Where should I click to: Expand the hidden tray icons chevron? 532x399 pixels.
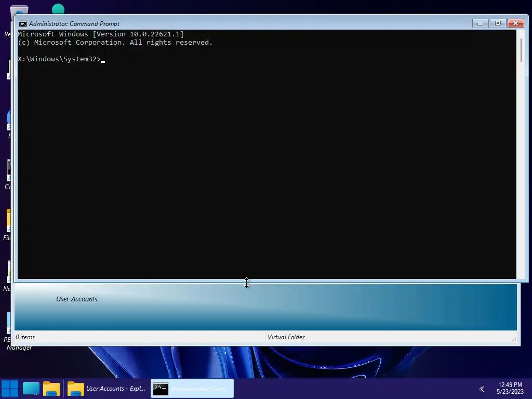coord(482,389)
